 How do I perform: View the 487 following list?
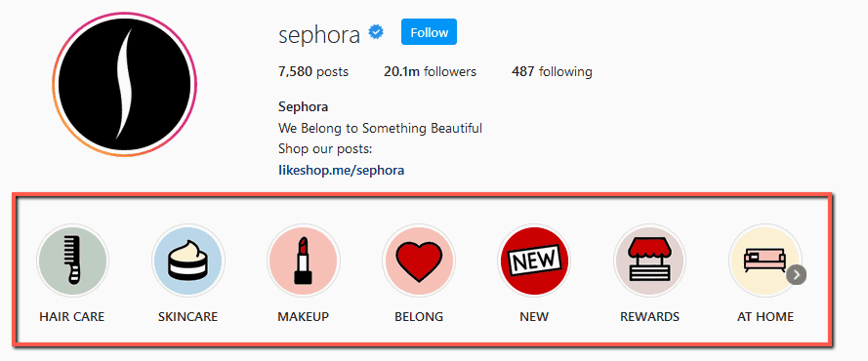tap(552, 72)
